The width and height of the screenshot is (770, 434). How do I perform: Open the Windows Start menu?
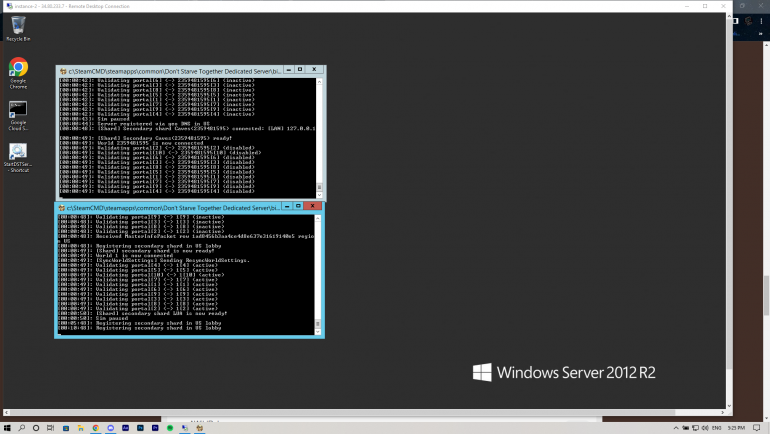point(7,428)
